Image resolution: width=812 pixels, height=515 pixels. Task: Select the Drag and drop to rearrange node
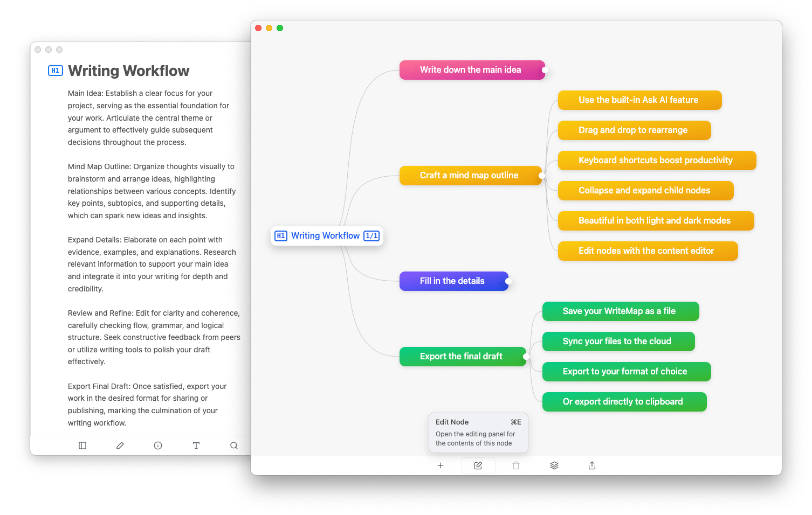pos(634,130)
